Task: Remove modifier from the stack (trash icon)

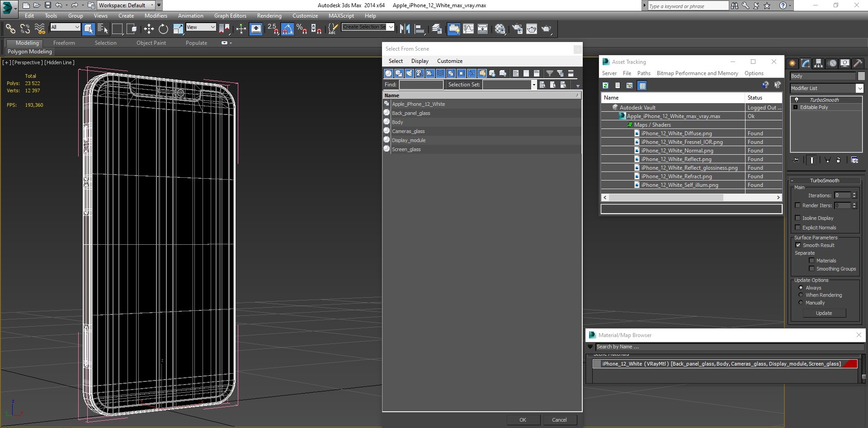Action: coord(839,160)
